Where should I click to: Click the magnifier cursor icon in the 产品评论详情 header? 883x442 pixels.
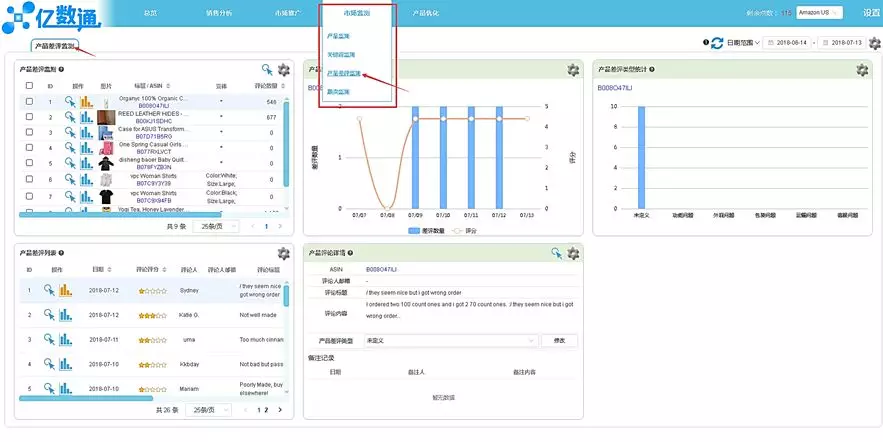click(556, 253)
